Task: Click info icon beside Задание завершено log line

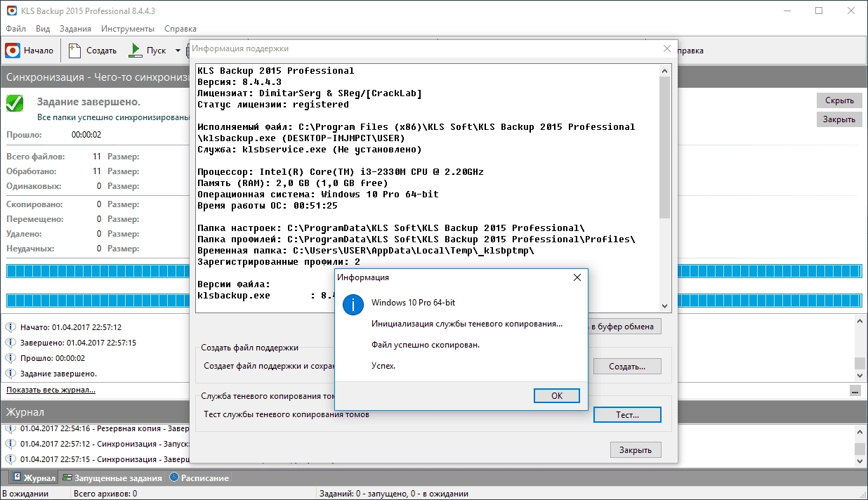Action: 11,374
